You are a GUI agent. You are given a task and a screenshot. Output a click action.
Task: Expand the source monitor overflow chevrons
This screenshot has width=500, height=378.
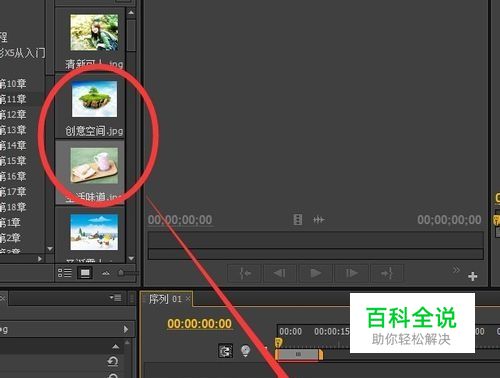click(x=456, y=270)
